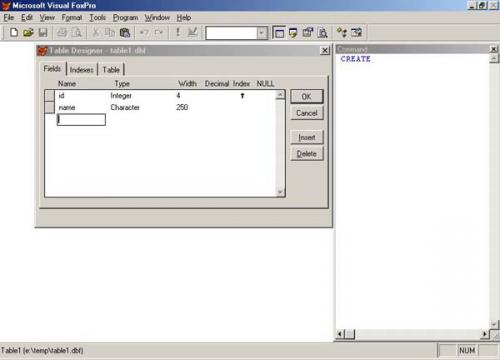500x360 pixels.
Task: Click the field list scroll-up arrow
Action: [x=280, y=95]
